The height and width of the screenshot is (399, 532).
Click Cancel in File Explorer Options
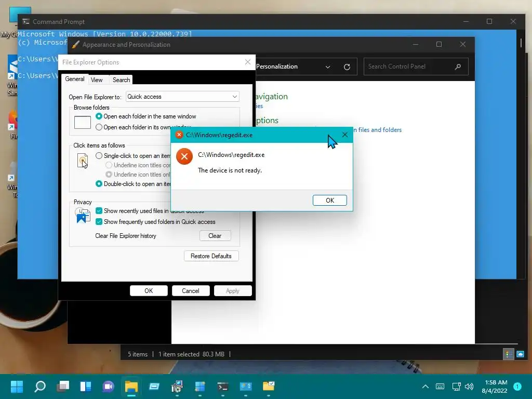[x=191, y=291]
